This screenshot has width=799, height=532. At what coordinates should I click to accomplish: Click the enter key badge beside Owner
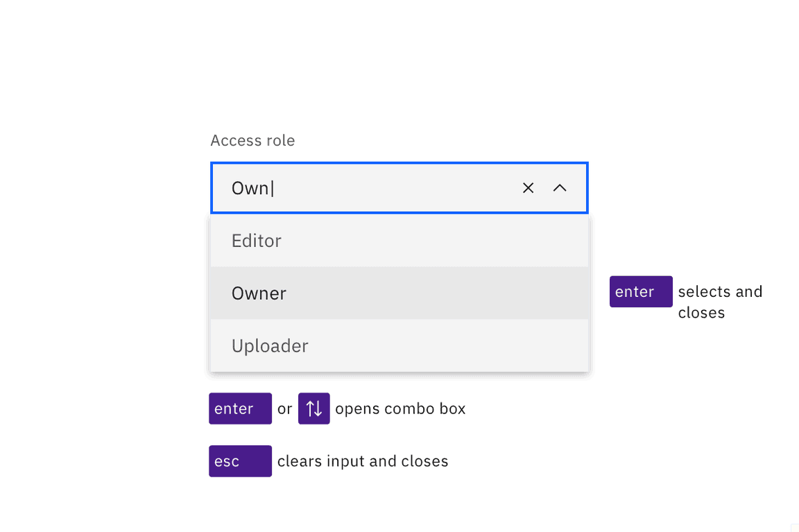(x=640, y=292)
